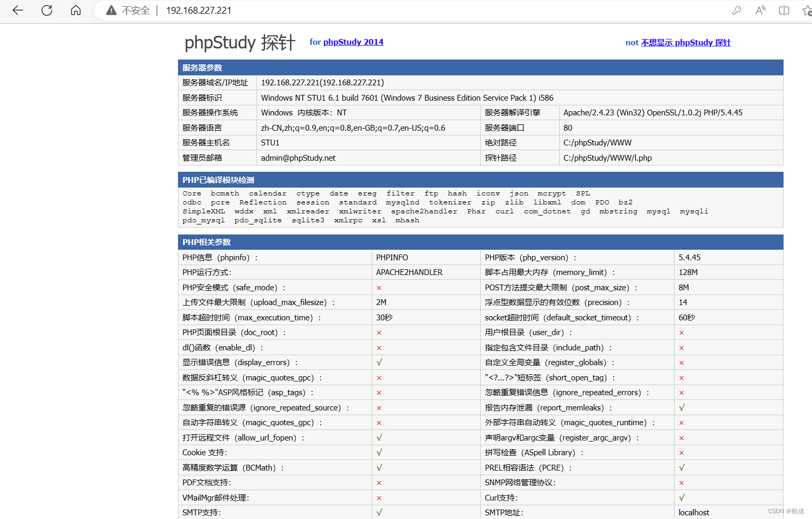
Task: Open the PHPINFO link
Action: [x=392, y=258]
